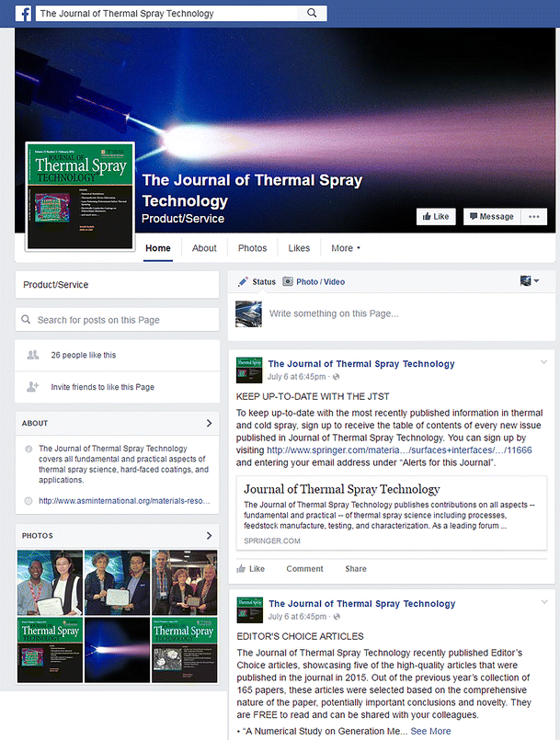Click the magnifier search icon in top bar
The image size is (560, 740).
[x=312, y=13]
